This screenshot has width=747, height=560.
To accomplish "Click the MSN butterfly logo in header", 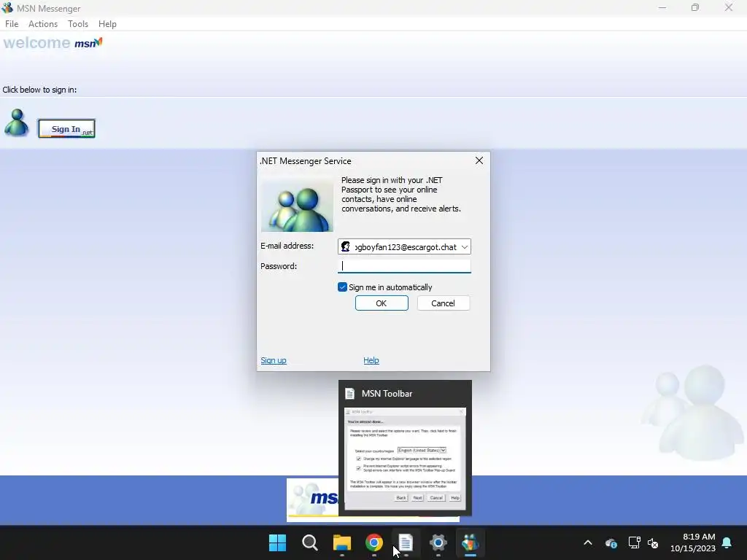I will (88, 43).
